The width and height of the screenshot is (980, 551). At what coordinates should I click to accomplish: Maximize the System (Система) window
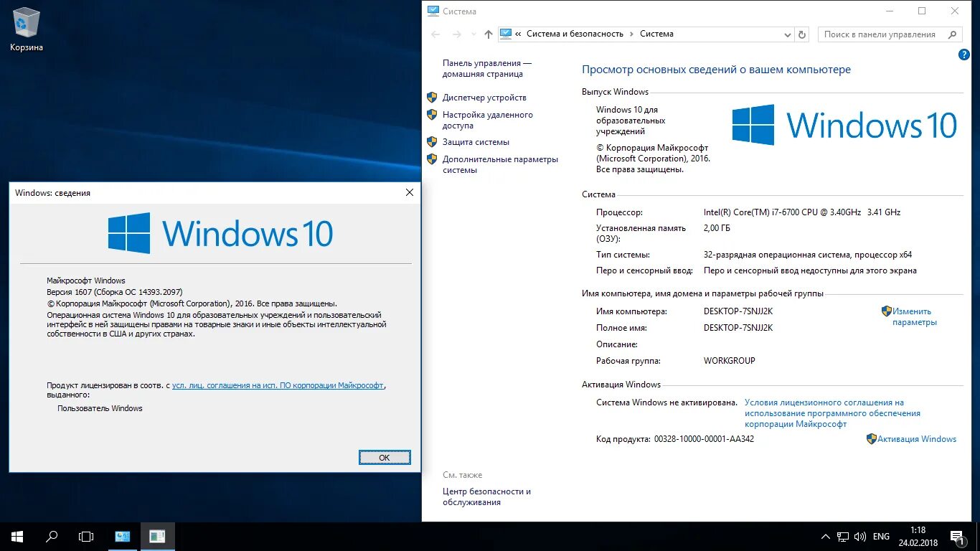(922, 11)
